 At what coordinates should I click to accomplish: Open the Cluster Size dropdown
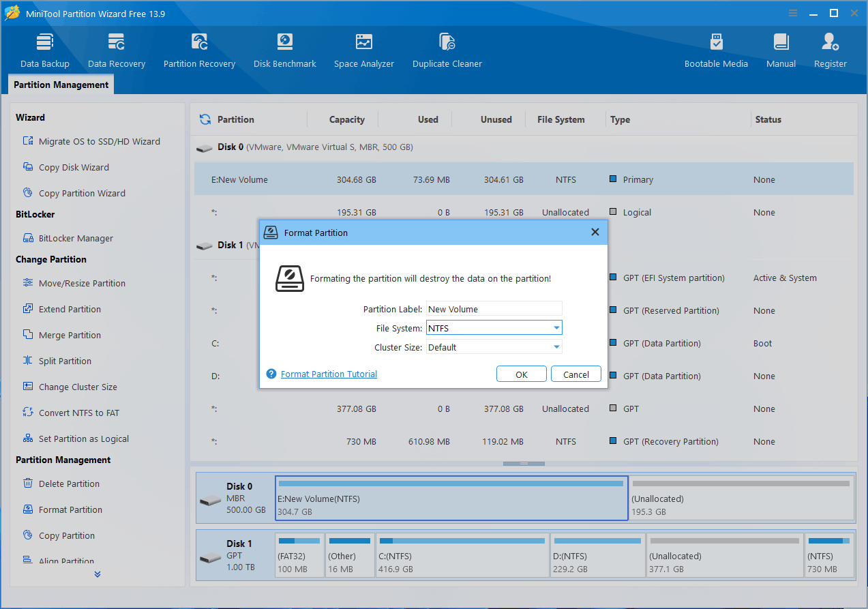(494, 347)
